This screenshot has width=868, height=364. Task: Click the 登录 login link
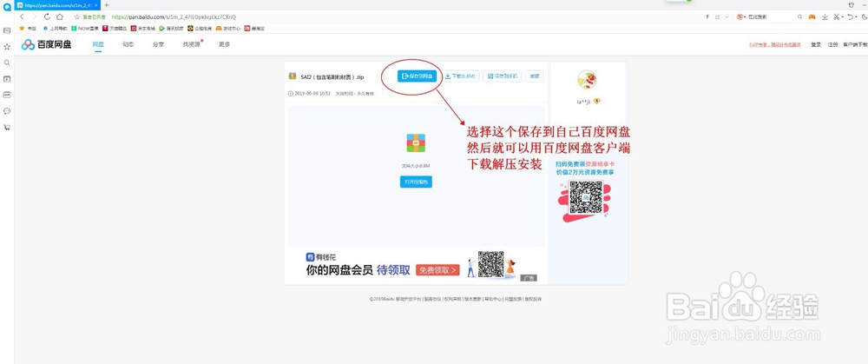816,45
